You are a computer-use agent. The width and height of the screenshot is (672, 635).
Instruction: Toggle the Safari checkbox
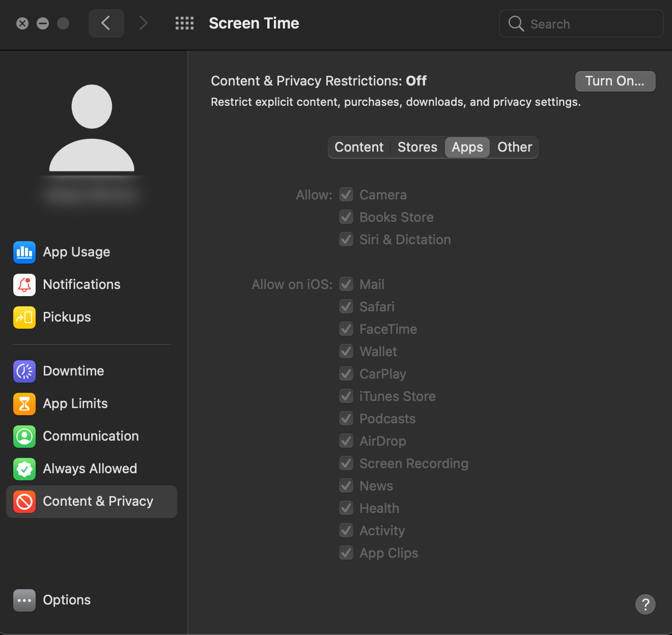(346, 306)
